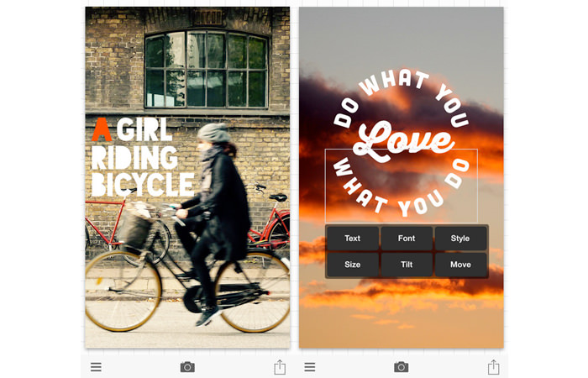Select the 'A GIRL RIDING BICYCLE' text overlay
The image size is (588, 378).
coord(143,157)
